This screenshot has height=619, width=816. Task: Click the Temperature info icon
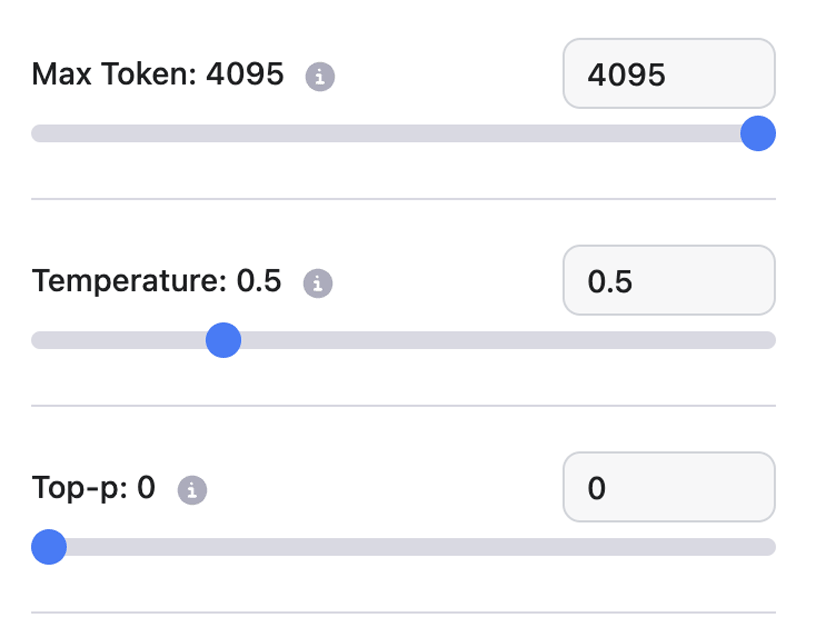point(318,283)
